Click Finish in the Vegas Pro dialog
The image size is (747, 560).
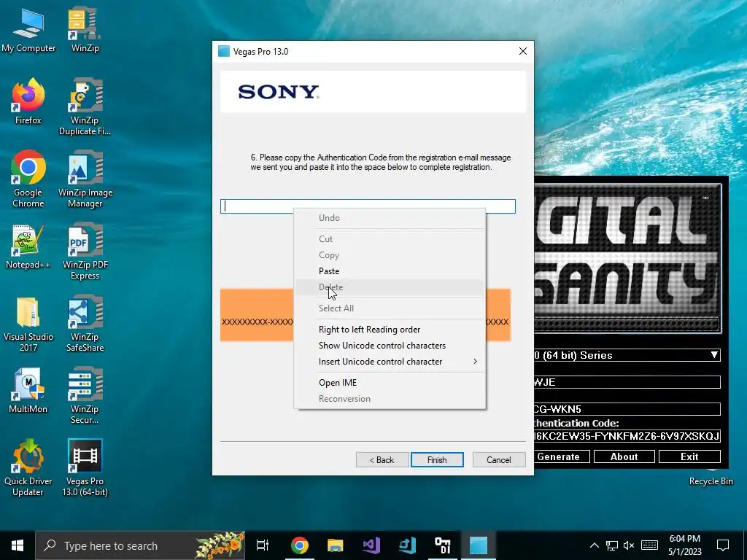[x=437, y=460]
